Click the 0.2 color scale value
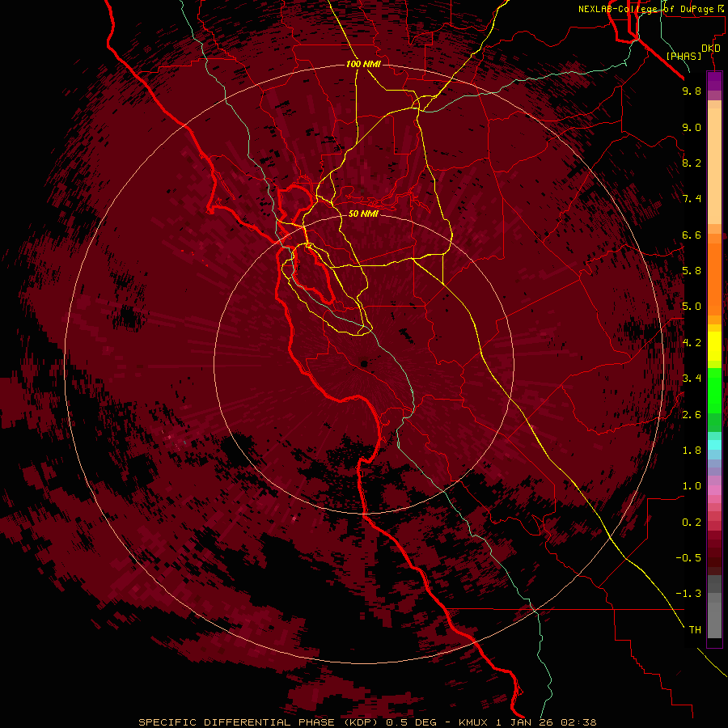Screen dimensions: 728x728 coord(692,523)
